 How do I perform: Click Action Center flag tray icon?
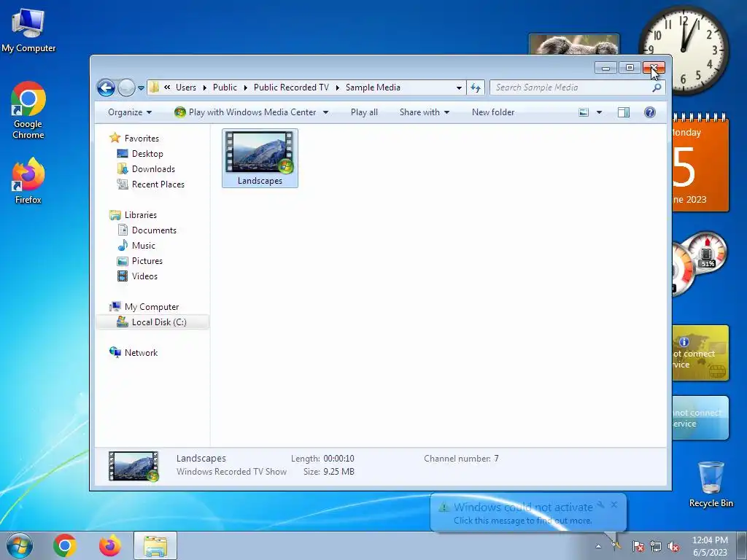[638, 547]
